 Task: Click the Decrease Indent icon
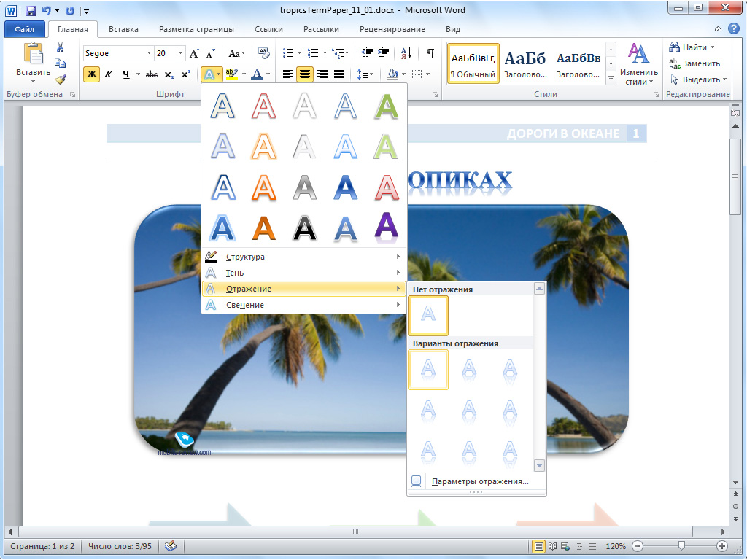pos(367,52)
